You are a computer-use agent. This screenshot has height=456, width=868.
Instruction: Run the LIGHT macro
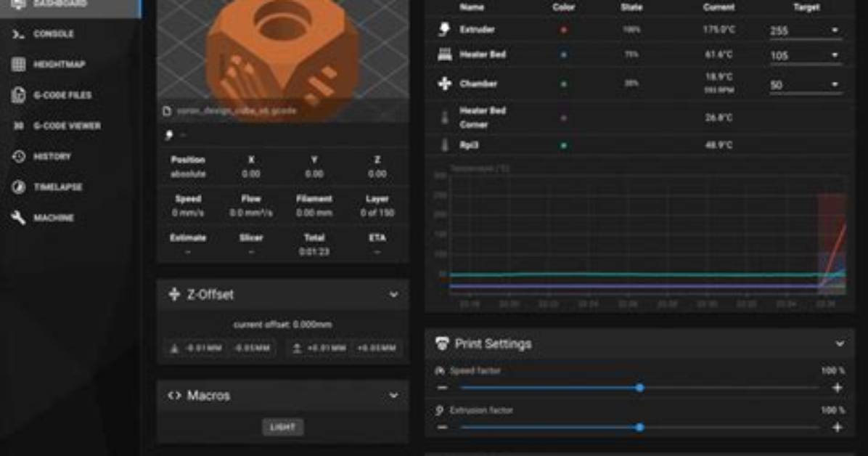[283, 427]
